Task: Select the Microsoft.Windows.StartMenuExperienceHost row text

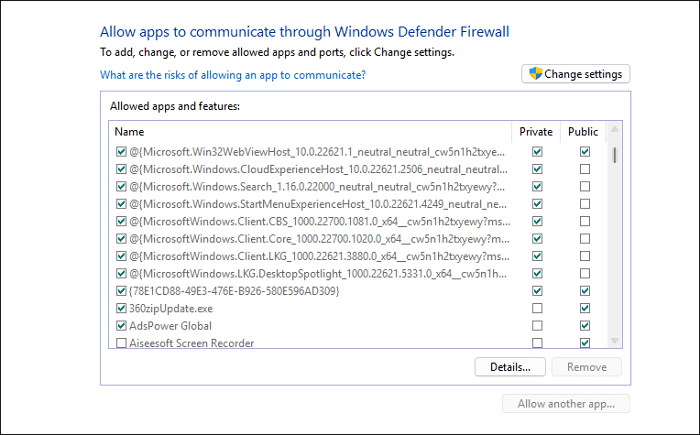Action: (318, 204)
